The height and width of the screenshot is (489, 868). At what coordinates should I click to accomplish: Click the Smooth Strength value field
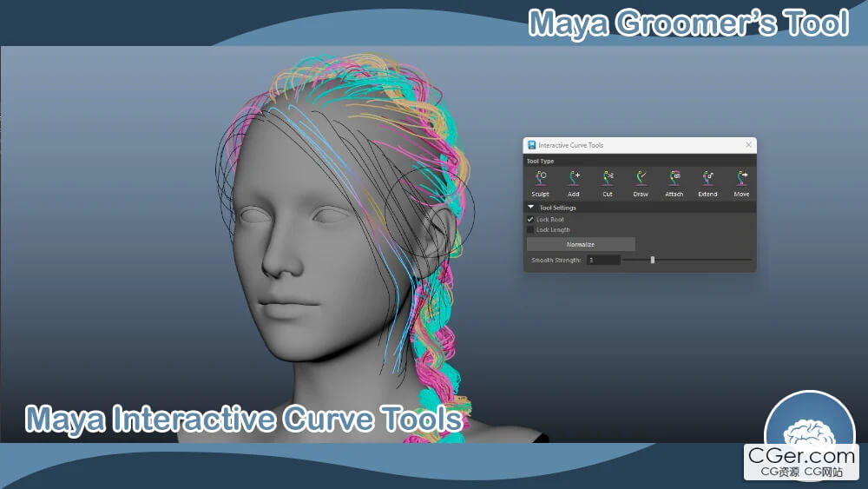point(603,260)
